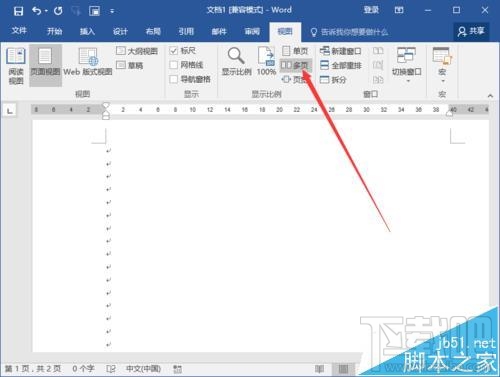Enable the 网格线 (Gridlines) checkbox
The height and width of the screenshot is (377, 500).
click(x=173, y=65)
